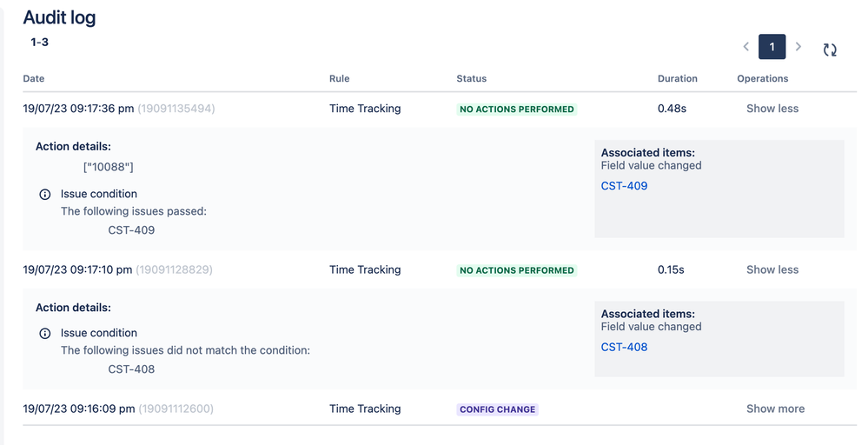Viewport: 868px width, 445px height.
Task: Go to next page arrow
Action: tap(798, 47)
